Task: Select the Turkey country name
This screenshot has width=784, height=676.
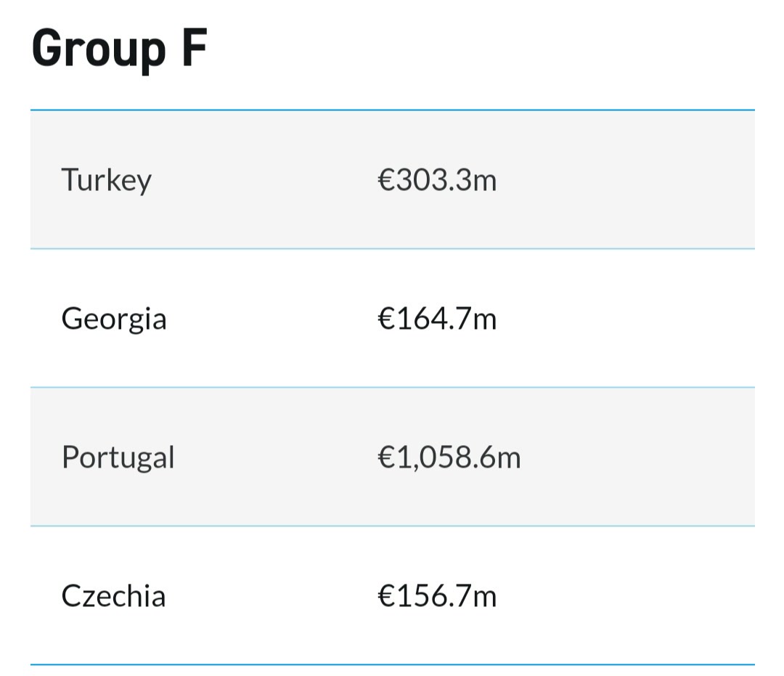Action: coord(106,180)
